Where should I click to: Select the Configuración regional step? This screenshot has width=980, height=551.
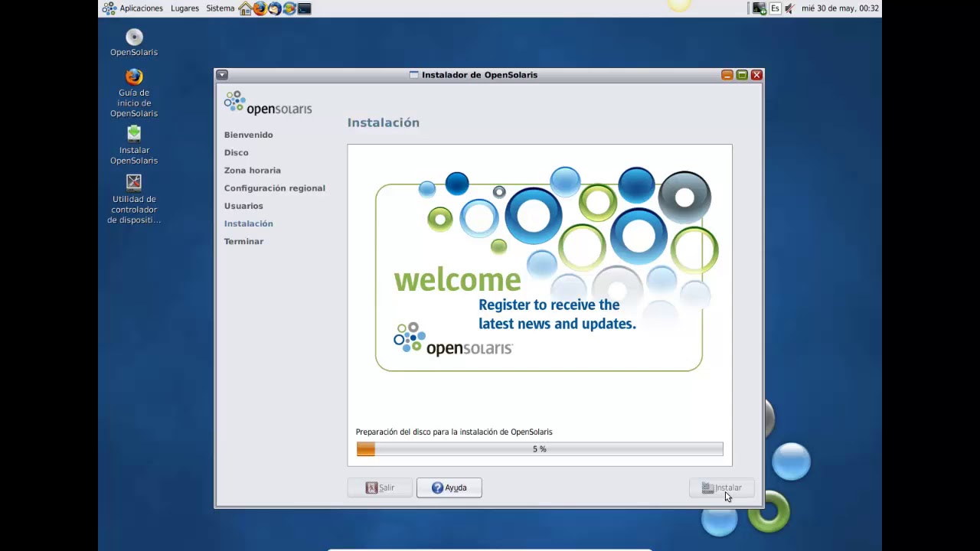click(275, 187)
